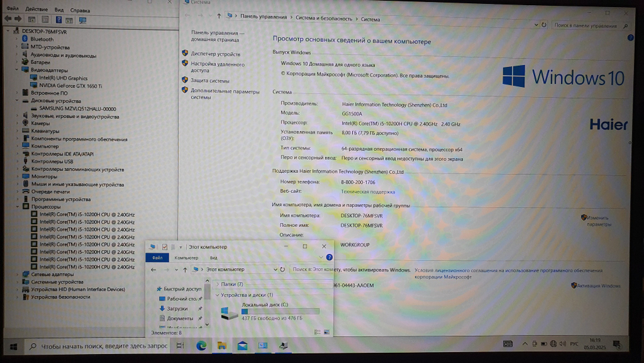Viewport: 644px width, 363px height.
Task: Collapse the Устройства и диски (1) group
Action: point(217,295)
